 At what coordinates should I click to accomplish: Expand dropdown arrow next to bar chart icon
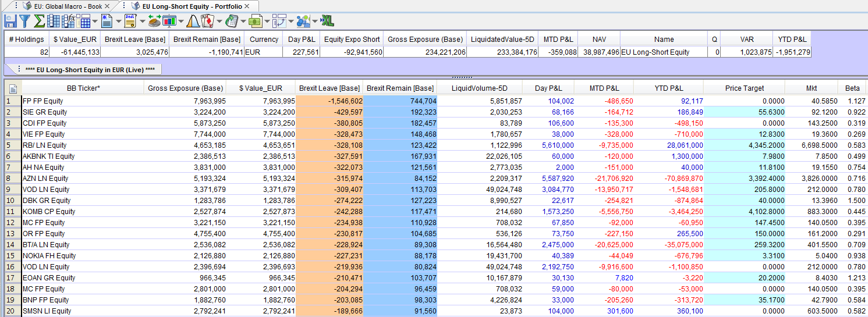pos(181,22)
